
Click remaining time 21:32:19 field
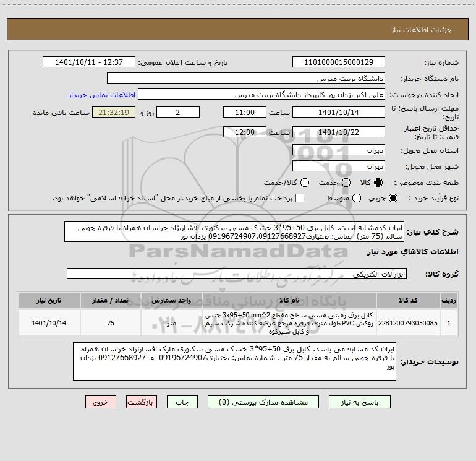tap(114, 112)
